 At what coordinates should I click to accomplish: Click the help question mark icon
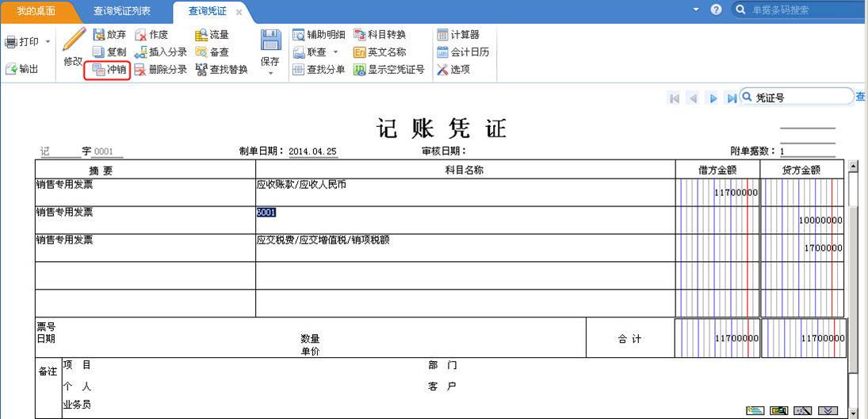pos(717,10)
